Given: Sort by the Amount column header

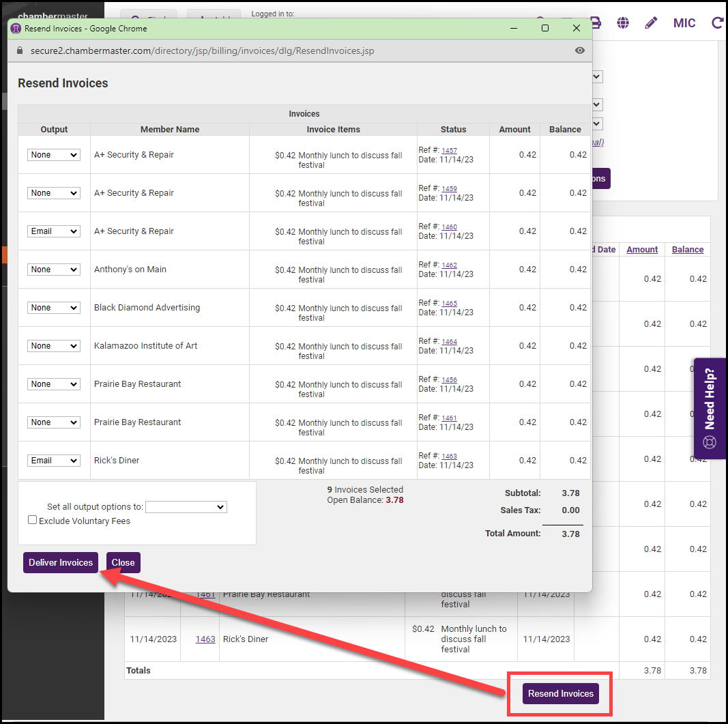Looking at the screenshot, I should tap(642, 250).
